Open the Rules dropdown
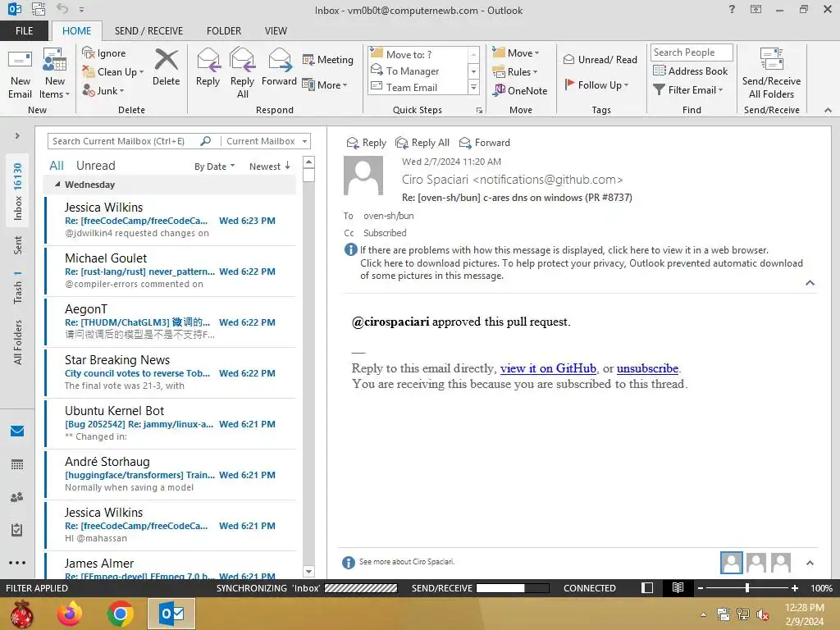Screen dimensions: 840x630 pos(515,72)
